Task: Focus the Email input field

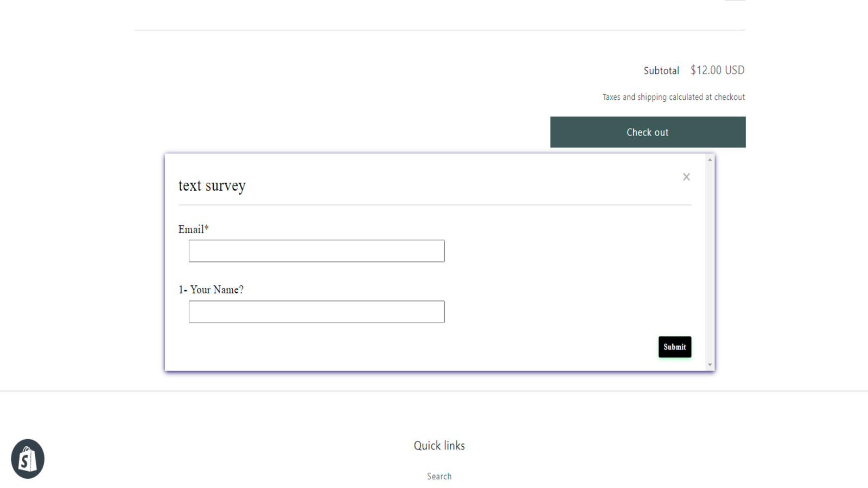Action: pyautogui.click(x=316, y=251)
